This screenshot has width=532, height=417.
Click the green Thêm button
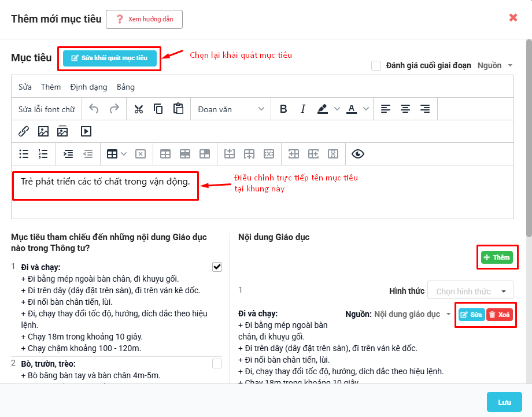496,257
